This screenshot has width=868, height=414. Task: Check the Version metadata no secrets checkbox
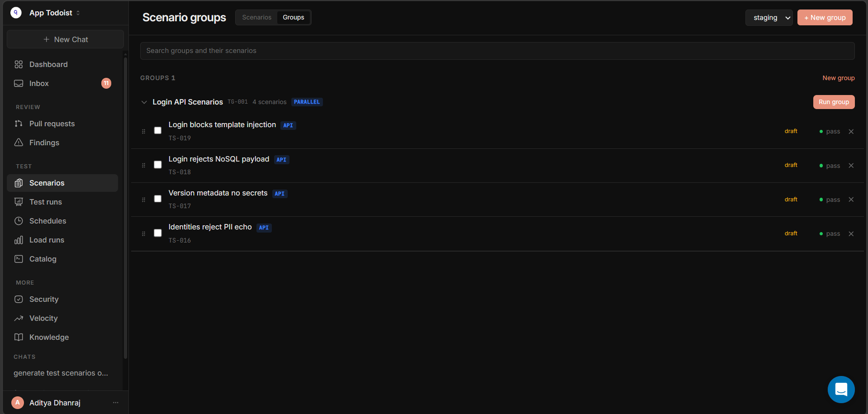158,199
